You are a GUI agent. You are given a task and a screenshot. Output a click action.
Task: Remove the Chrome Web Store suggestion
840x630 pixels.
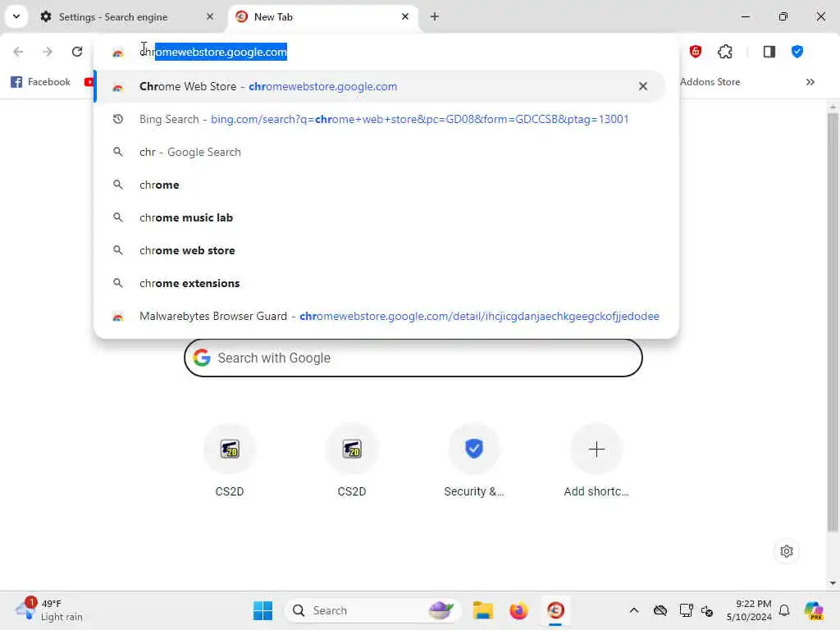643,86
